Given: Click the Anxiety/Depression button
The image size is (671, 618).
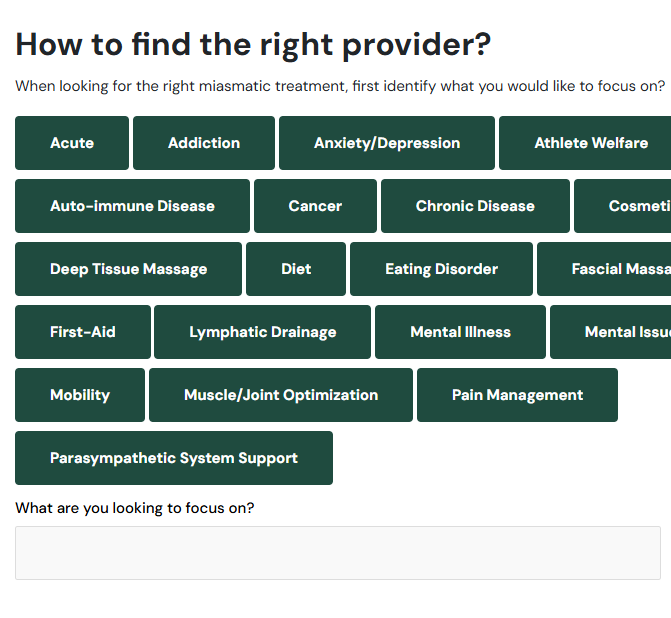Looking at the screenshot, I should [387, 143].
